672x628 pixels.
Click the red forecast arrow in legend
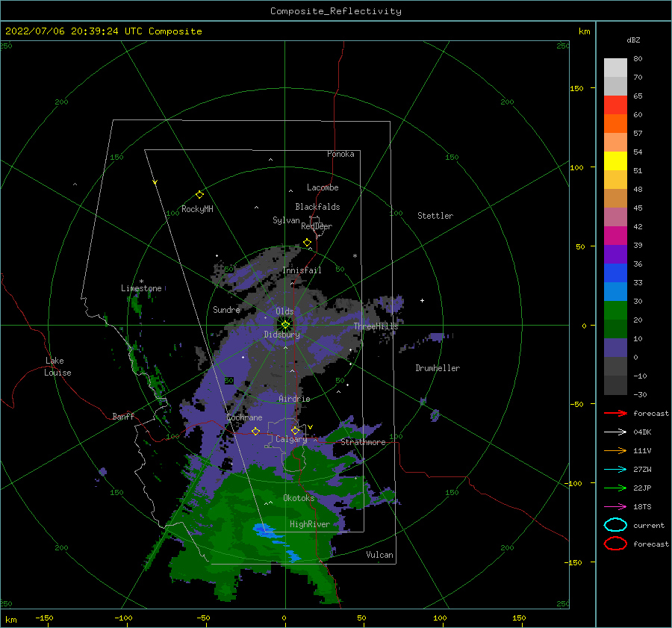[x=615, y=413]
